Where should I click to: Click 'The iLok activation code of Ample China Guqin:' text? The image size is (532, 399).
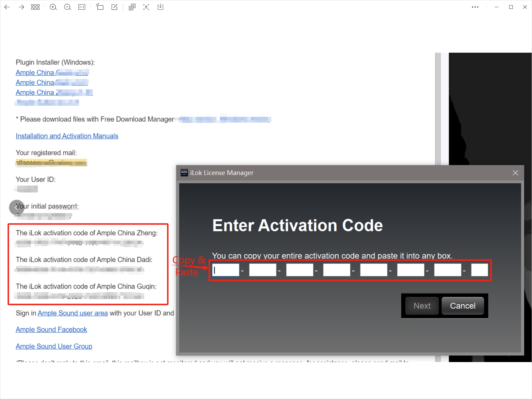(x=86, y=286)
